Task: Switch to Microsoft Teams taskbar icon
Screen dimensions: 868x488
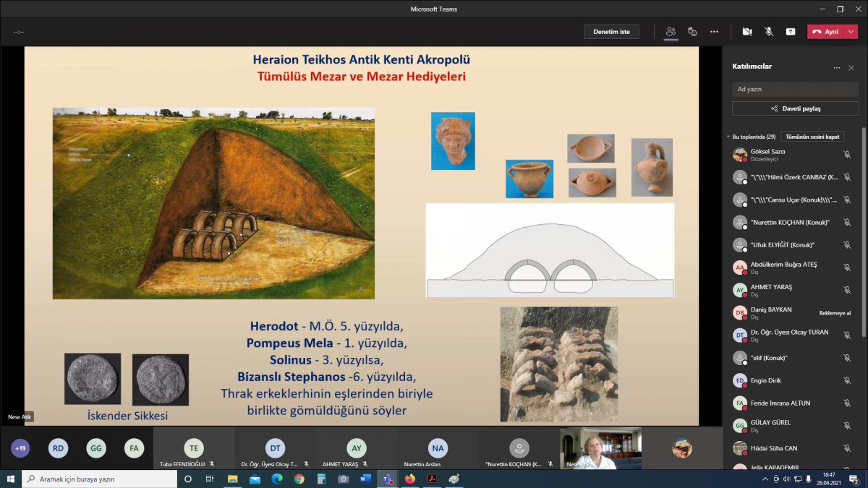Action: [388, 479]
